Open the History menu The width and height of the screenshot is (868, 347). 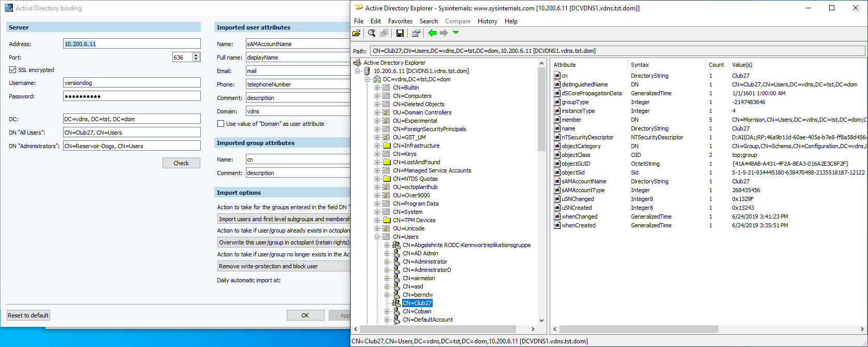[488, 21]
